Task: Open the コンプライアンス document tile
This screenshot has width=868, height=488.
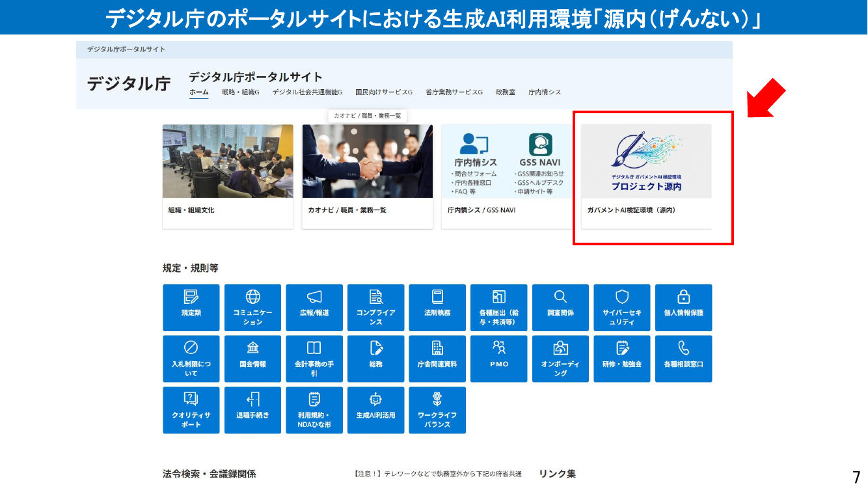Action: coord(375,308)
